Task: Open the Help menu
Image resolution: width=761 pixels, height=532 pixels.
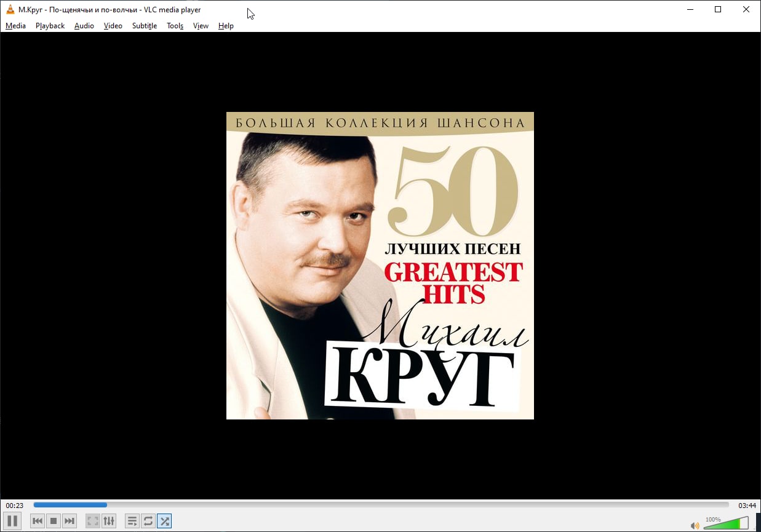Action: click(226, 26)
